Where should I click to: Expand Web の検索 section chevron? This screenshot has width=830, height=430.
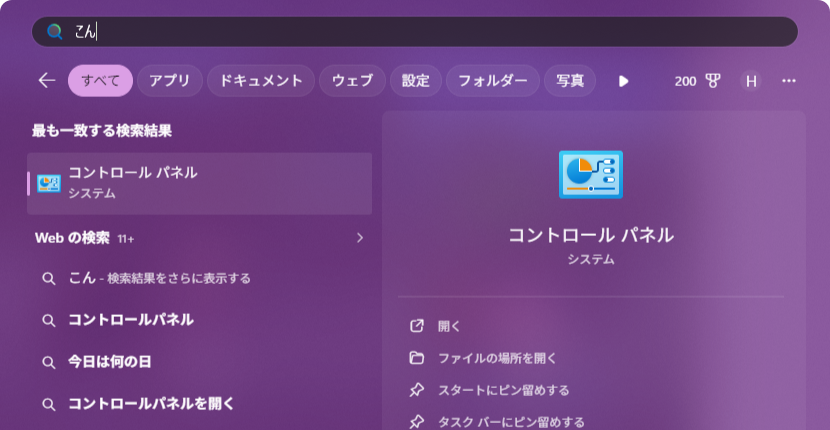tap(360, 238)
